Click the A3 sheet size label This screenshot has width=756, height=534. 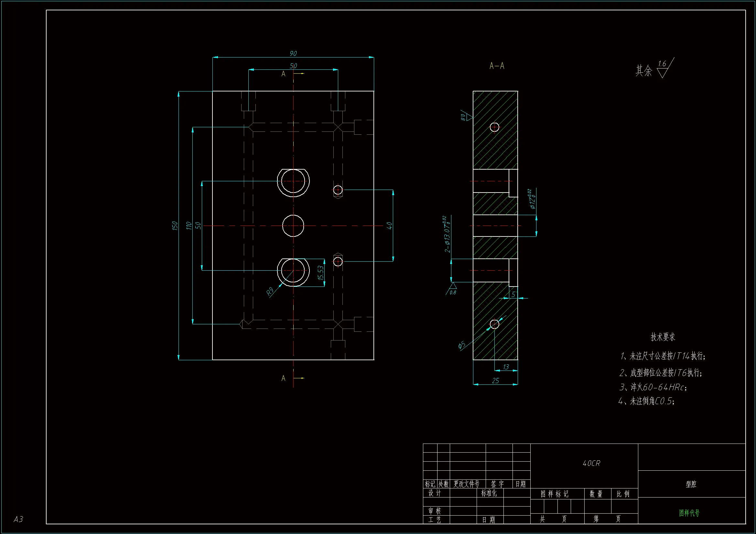coord(18,519)
